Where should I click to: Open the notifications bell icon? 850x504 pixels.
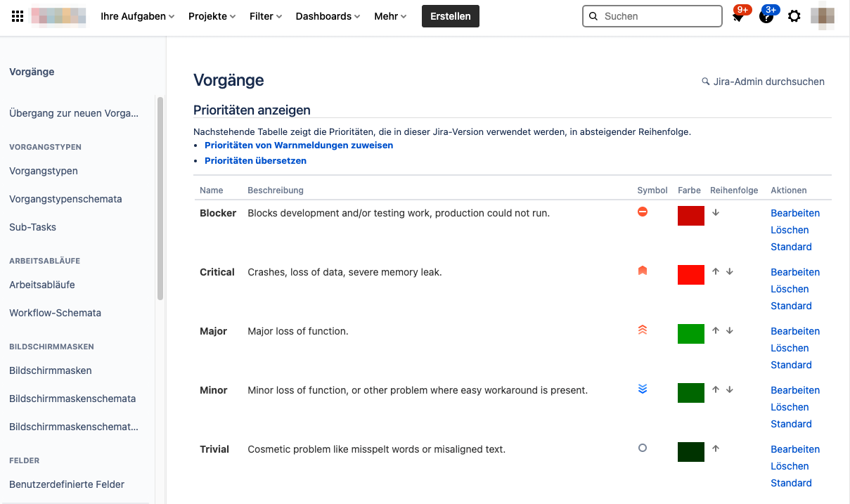pos(738,15)
